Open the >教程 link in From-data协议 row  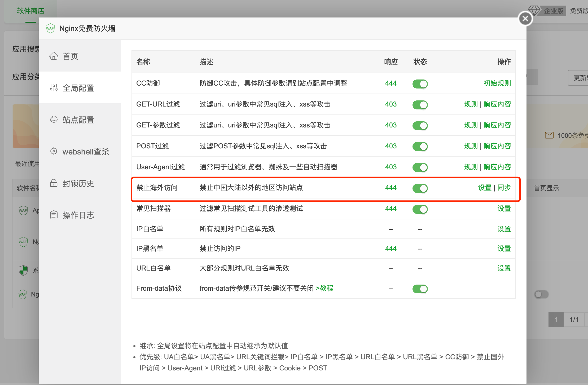(x=324, y=288)
